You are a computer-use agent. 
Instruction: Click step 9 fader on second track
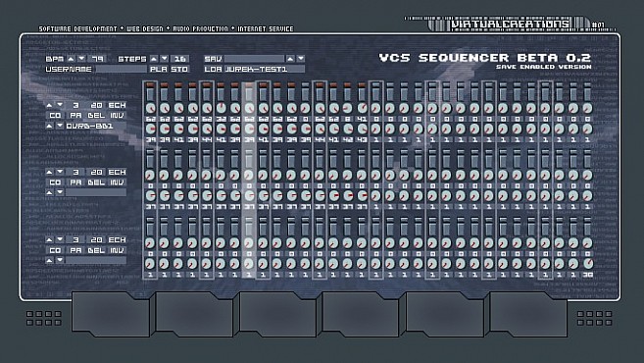263,162
